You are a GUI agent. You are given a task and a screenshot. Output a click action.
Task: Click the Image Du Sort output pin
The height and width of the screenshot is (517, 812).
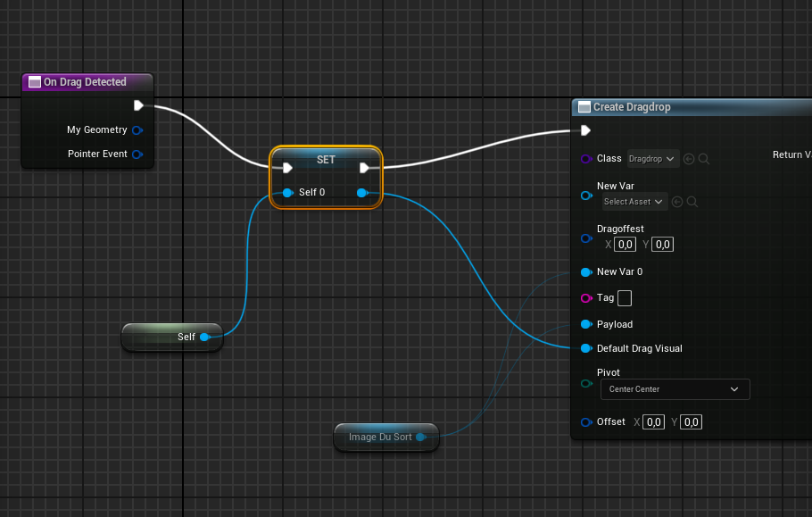click(x=420, y=438)
